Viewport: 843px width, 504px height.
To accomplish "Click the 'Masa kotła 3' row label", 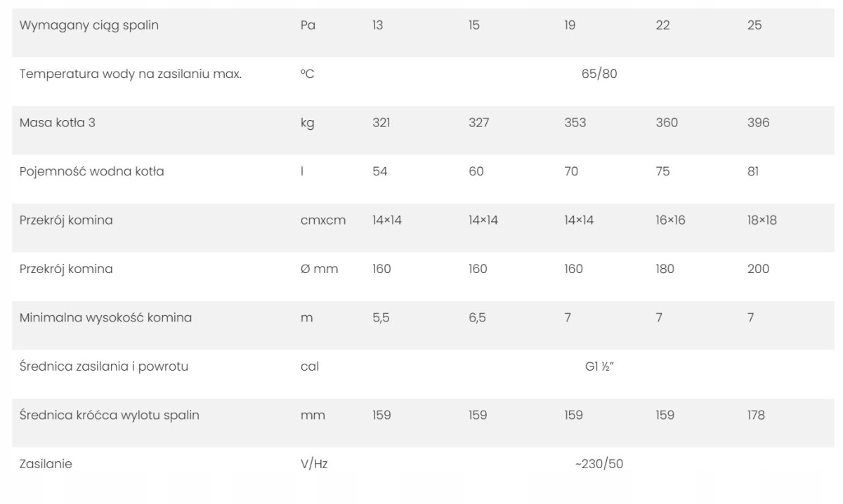I will pyautogui.click(x=58, y=123).
